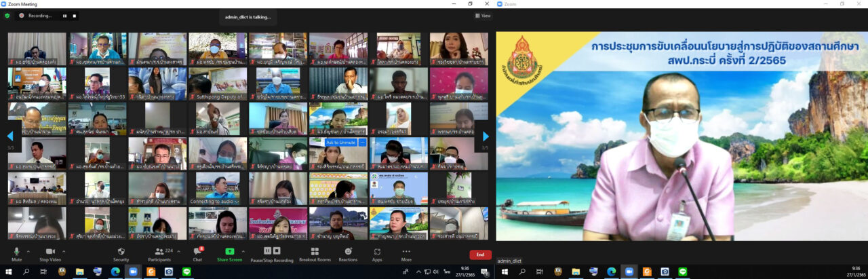Go to next gallery page with right arrow
This screenshot has width=868, height=279.
click(x=486, y=136)
